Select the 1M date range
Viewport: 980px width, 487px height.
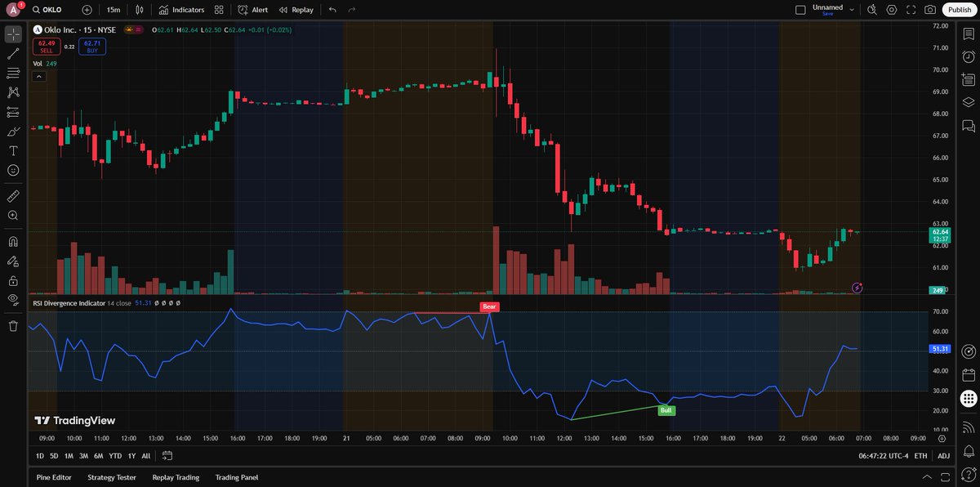point(69,456)
